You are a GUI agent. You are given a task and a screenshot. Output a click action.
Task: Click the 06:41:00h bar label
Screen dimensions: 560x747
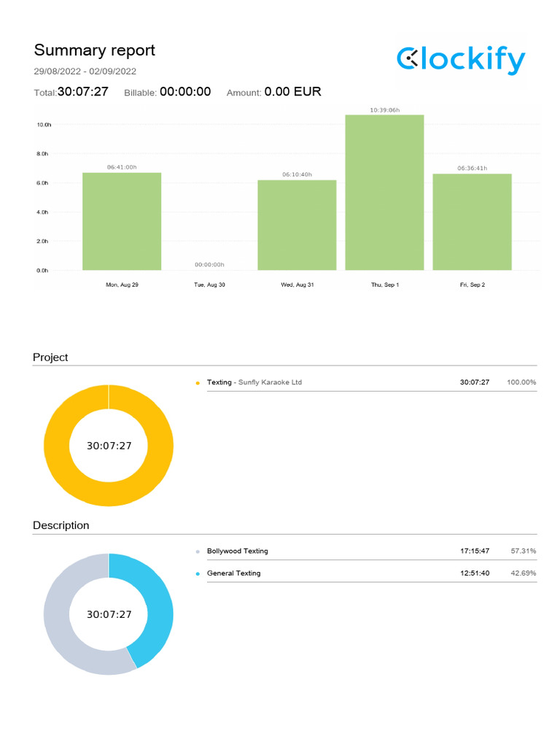point(122,167)
